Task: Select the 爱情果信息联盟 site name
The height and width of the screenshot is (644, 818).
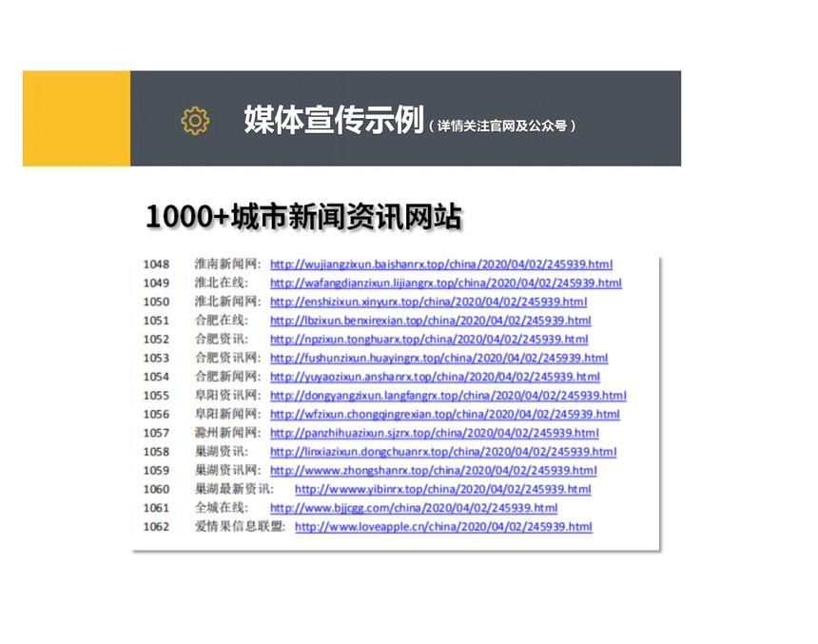Action: click(x=241, y=527)
